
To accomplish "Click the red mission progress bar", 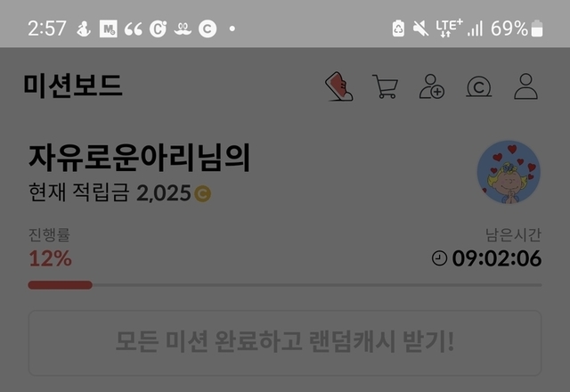I will pos(60,285).
